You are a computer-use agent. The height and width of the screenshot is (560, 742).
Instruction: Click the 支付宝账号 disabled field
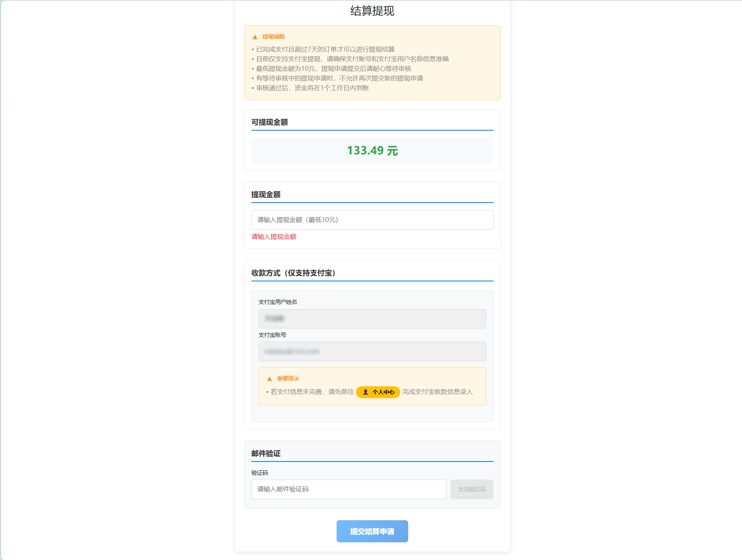tap(372, 352)
